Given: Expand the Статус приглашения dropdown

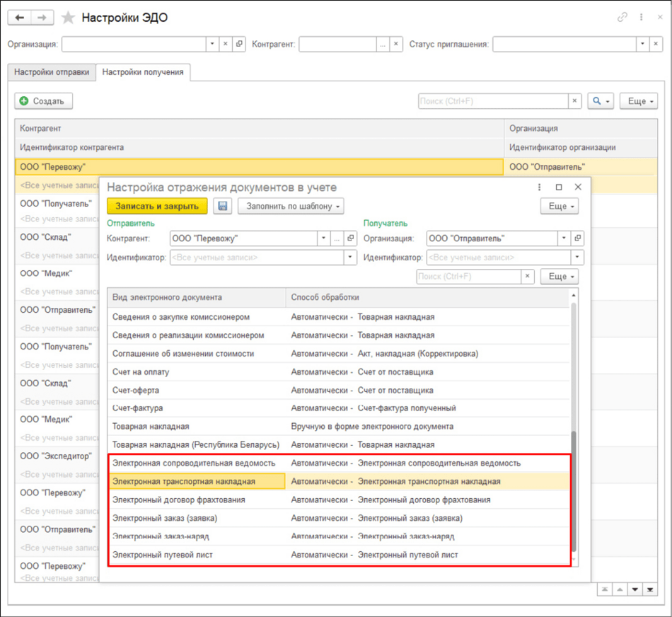Looking at the screenshot, I should 642,44.
